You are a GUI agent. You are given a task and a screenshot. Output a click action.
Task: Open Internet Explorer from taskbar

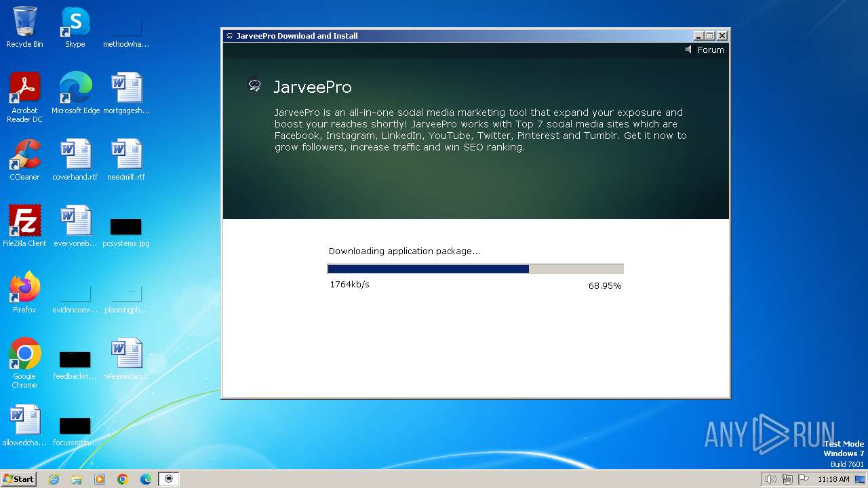(x=54, y=479)
